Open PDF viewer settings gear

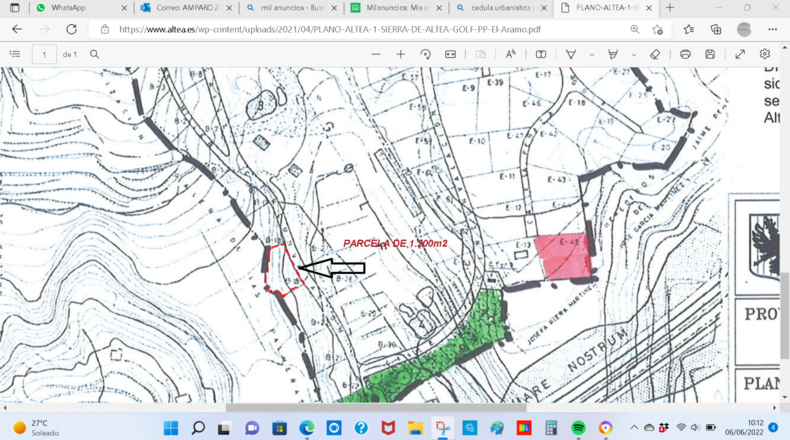(765, 54)
